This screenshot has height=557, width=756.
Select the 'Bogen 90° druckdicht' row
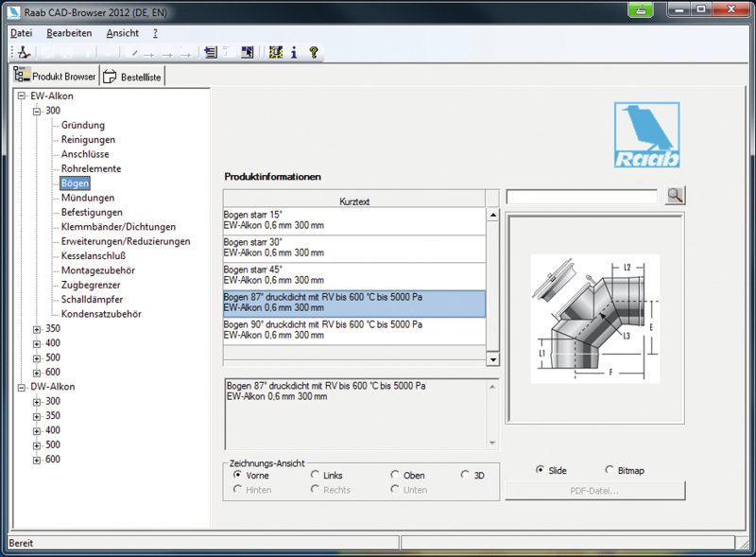point(354,331)
